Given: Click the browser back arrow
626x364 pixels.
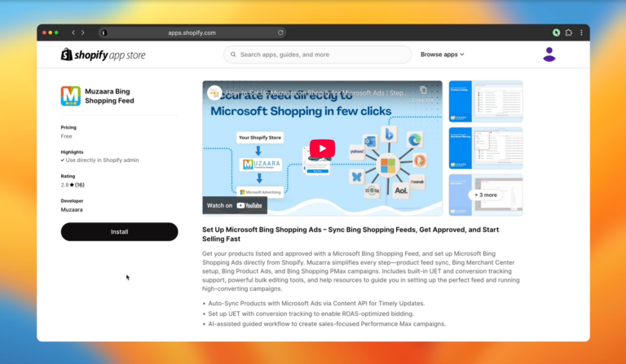Looking at the screenshot, I should 73,33.
